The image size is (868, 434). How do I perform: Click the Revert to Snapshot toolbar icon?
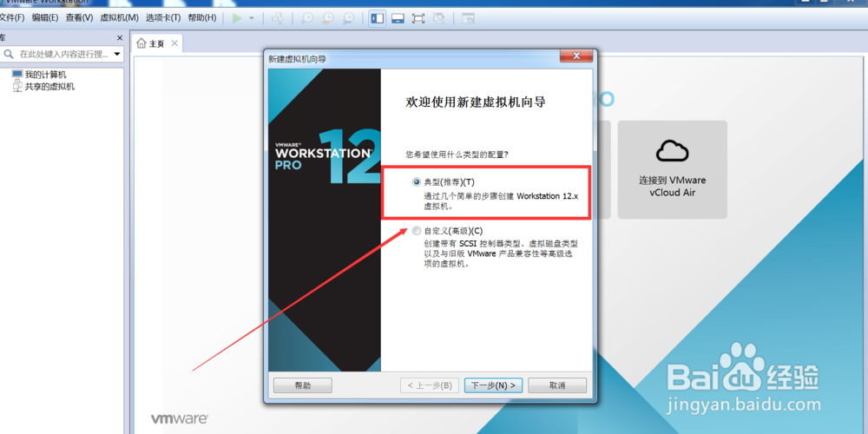(x=327, y=18)
